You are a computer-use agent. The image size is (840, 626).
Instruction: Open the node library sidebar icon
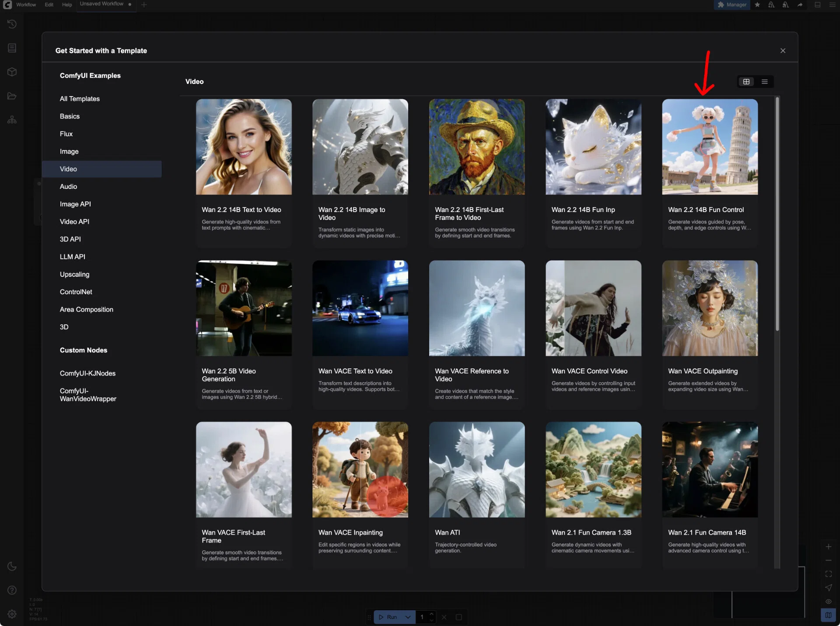[12, 48]
